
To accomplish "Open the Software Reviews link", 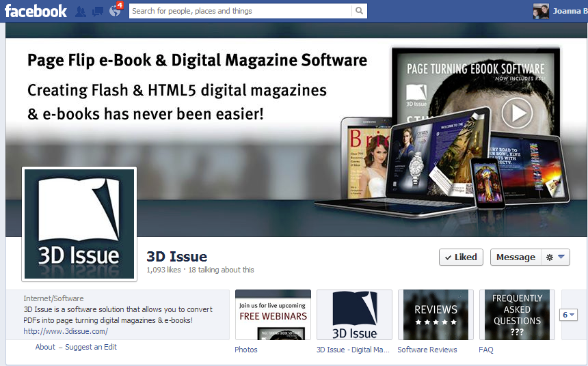I will click(427, 350).
